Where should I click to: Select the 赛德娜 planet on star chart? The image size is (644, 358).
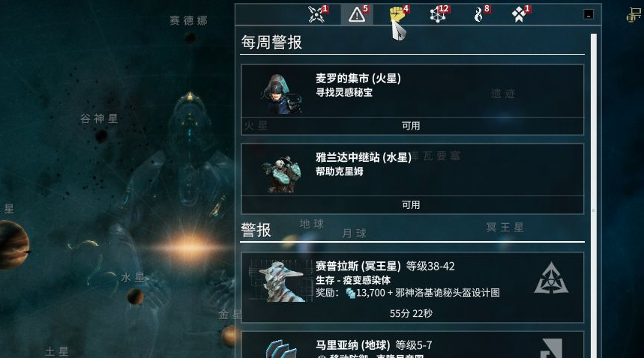point(190,38)
